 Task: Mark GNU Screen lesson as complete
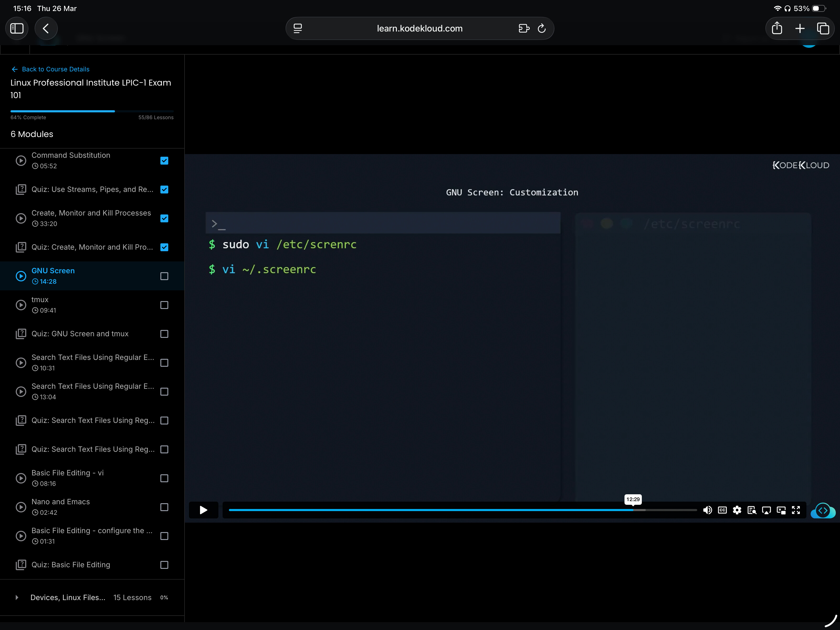(x=164, y=276)
